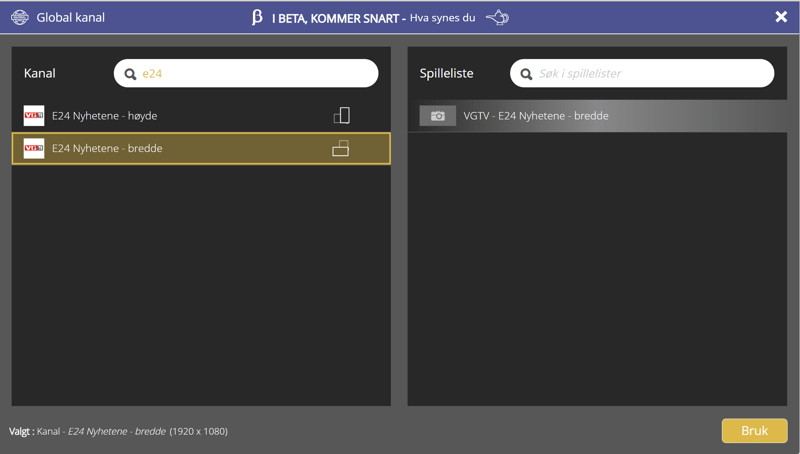Click VG logo thumbnail of E24 Nyhetene - bredde
Screen dimensions: 800x454
34,148
